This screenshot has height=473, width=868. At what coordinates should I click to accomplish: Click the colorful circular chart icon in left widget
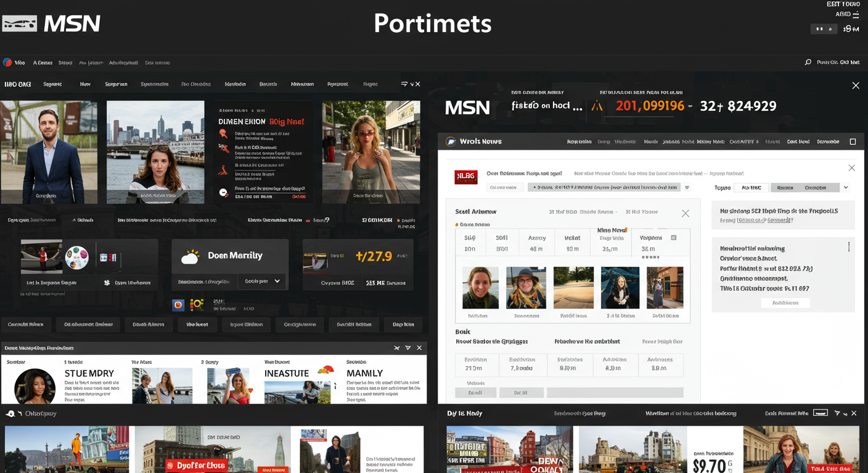click(x=77, y=257)
